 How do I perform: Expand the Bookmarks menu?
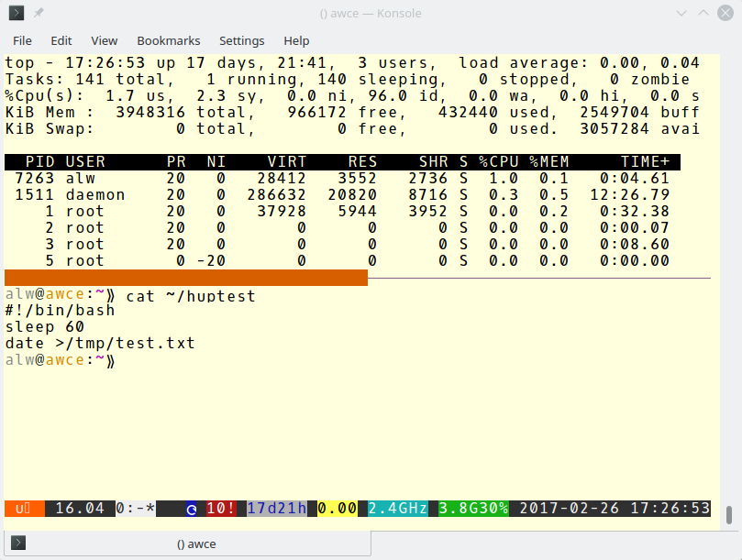point(168,40)
